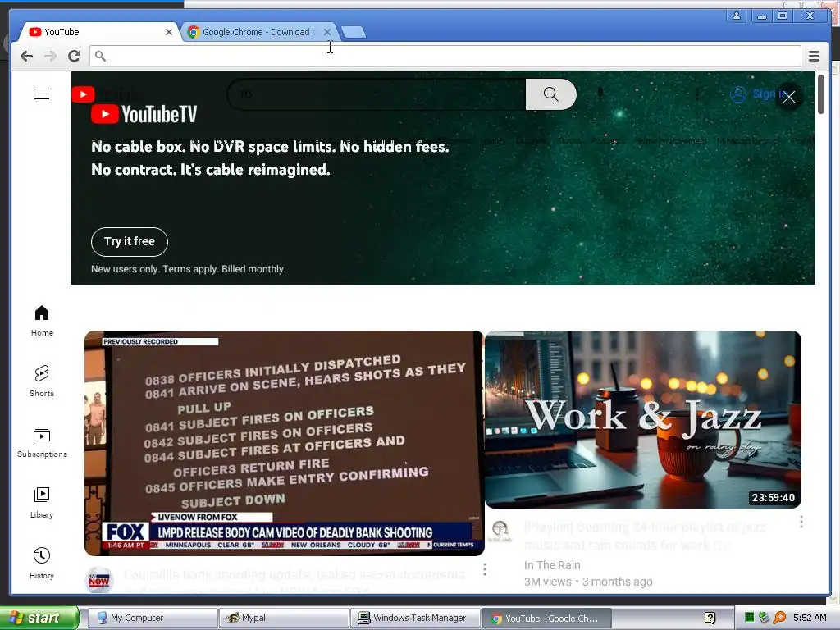This screenshot has width=840, height=630.
Task: Open options menu for the Jazz playlist video
Action: (801, 522)
